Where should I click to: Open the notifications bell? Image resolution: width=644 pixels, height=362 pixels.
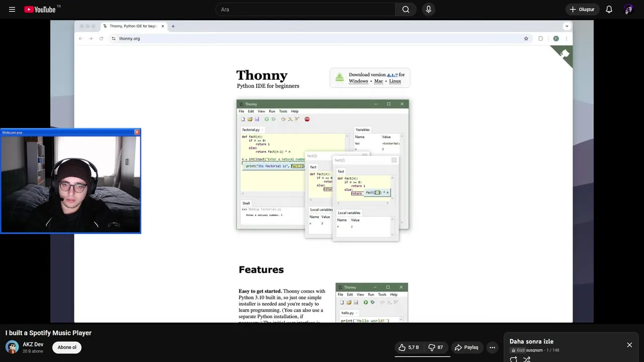[609, 10]
